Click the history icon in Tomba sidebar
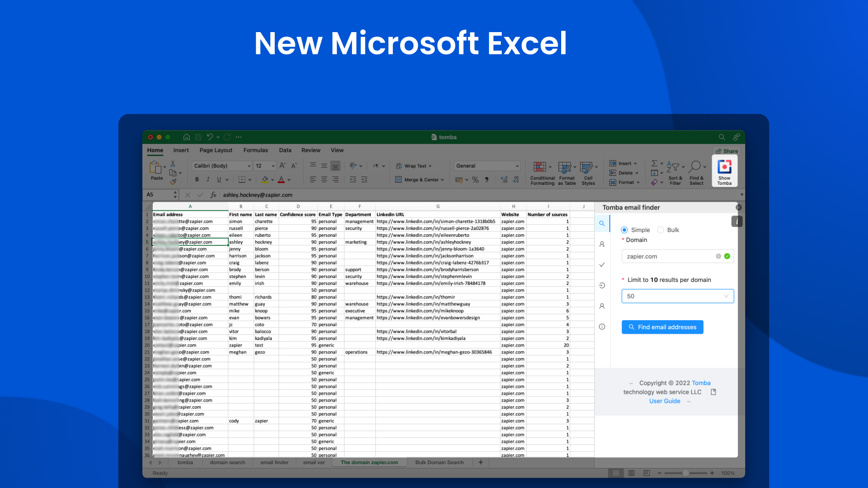868x488 pixels. [602, 285]
